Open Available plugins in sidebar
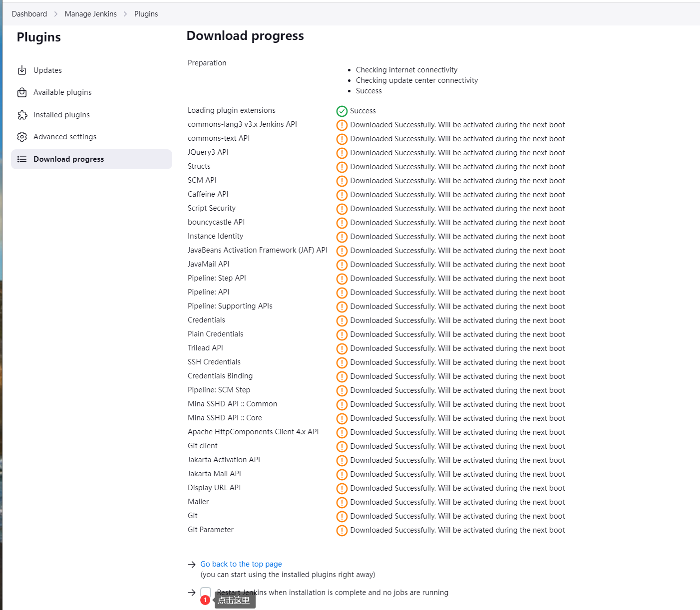700x610 pixels. click(x=91, y=92)
